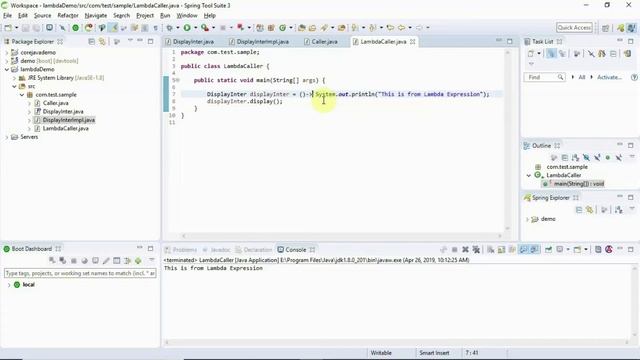Click the Open Perspective icon
Image resolution: width=640 pixels, height=360 pixels.
click(x=606, y=28)
